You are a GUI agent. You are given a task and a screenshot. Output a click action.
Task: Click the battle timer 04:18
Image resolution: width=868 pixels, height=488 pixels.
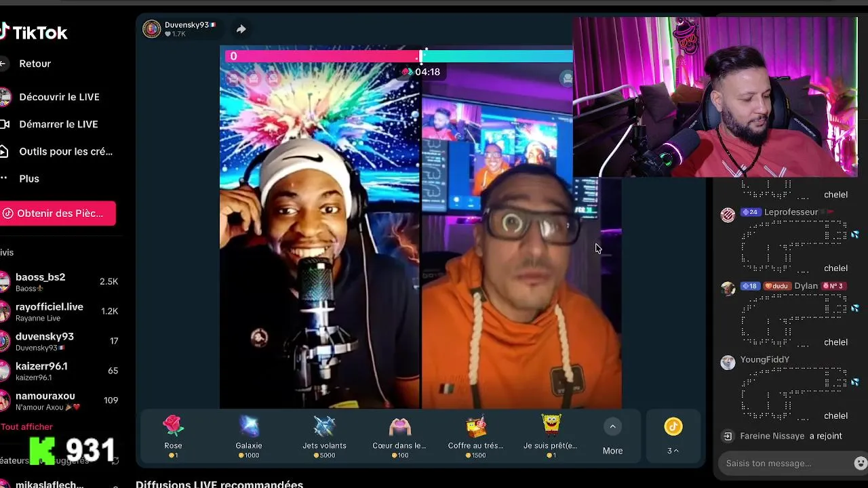421,72
